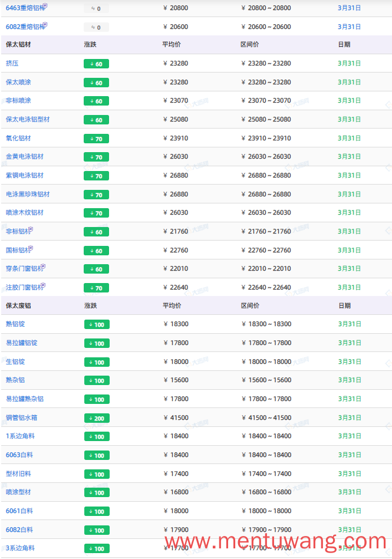Viewport: 392px width, 559px height.
Task: Open the 6061白料 link
Action: click(x=19, y=511)
